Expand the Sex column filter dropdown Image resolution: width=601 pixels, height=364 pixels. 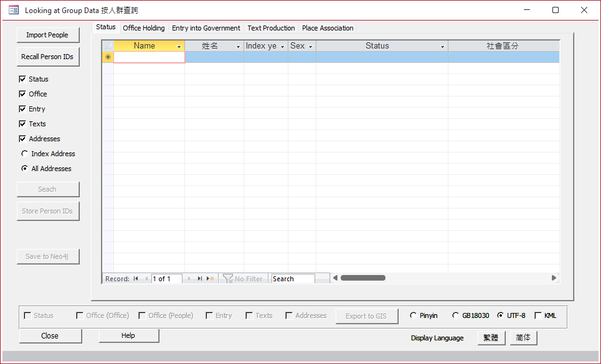[x=310, y=47]
